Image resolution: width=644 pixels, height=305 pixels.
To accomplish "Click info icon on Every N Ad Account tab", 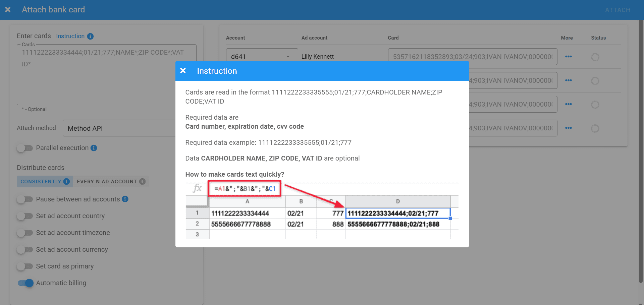I will 143,181.
